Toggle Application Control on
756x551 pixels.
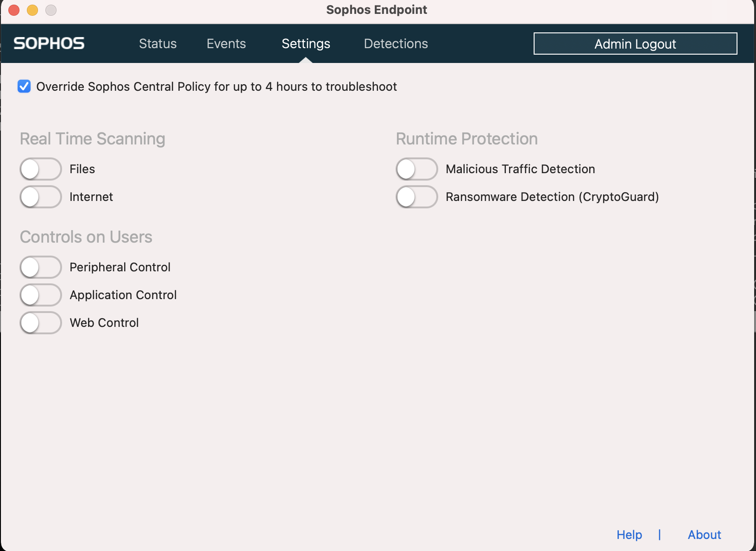pos(40,295)
